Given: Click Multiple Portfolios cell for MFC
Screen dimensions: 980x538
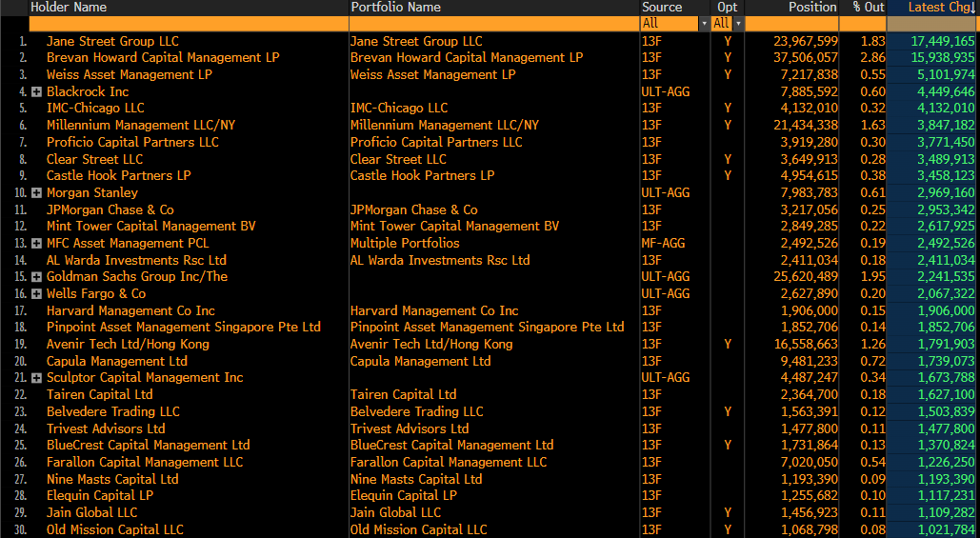Looking at the screenshot, I should click(x=405, y=244).
